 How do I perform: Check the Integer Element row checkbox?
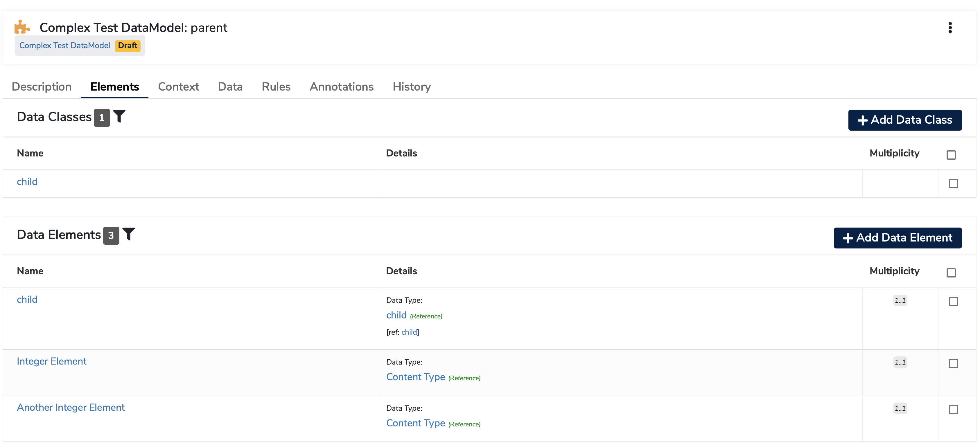pyautogui.click(x=953, y=363)
